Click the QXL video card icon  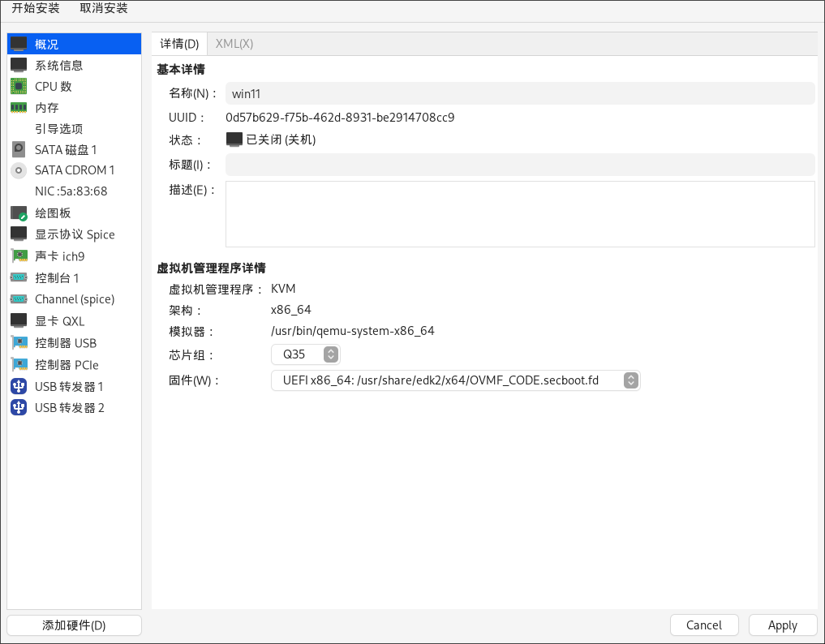coord(19,321)
